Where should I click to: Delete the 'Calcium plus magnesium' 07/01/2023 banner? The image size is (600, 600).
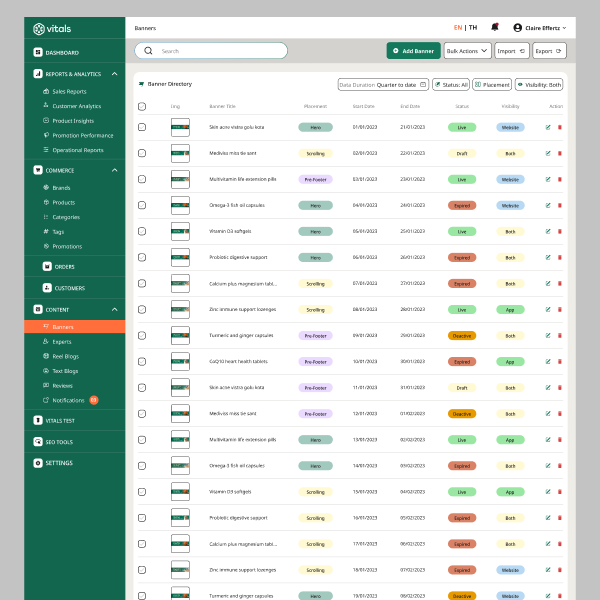tap(559, 283)
